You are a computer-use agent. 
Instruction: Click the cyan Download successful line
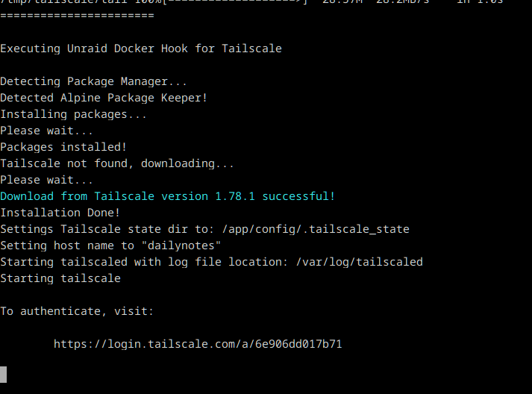point(168,196)
